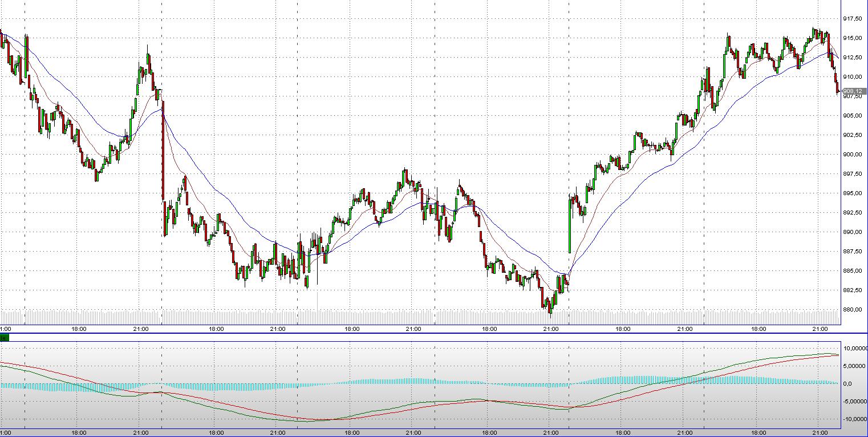Click the 905,00 price axis label
This screenshot has width=868, height=437.
[x=853, y=116]
